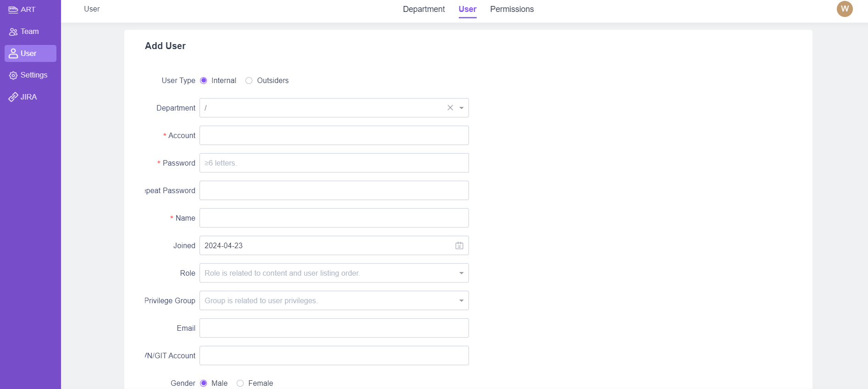Image resolution: width=868 pixels, height=389 pixels.
Task: Focus the Account input field
Action: (334, 135)
